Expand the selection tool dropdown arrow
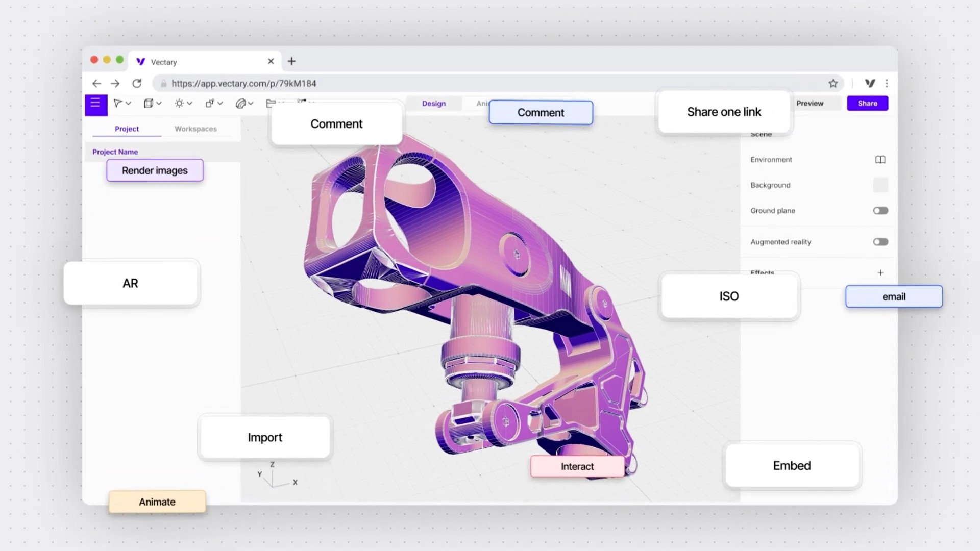Image resolution: width=980 pixels, height=551 pixels. (x=129, y=104)
